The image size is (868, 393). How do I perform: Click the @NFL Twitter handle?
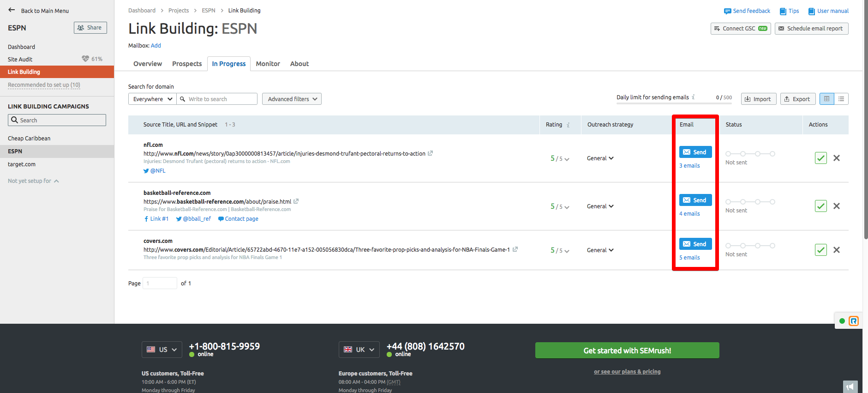click(155, 171)
